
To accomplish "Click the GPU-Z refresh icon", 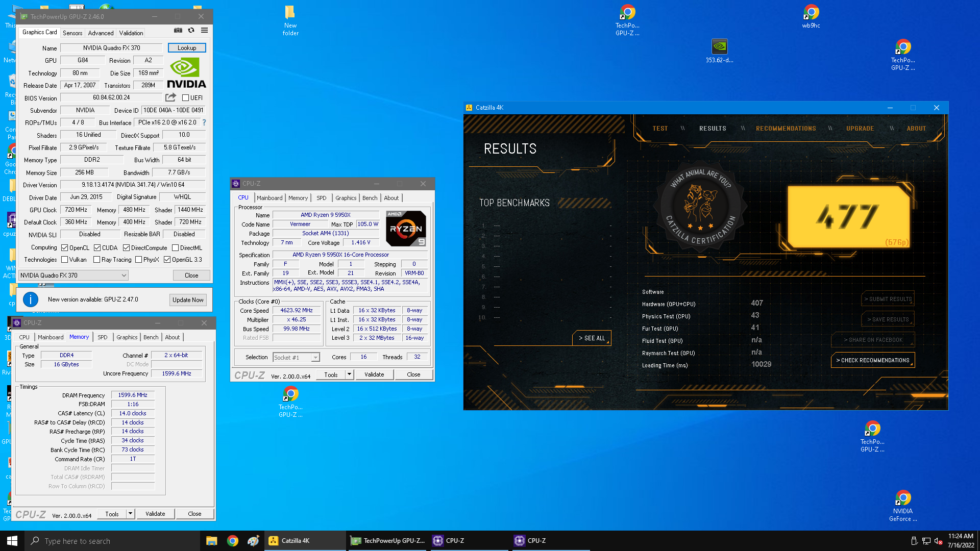I will click(x=191, y=31).
